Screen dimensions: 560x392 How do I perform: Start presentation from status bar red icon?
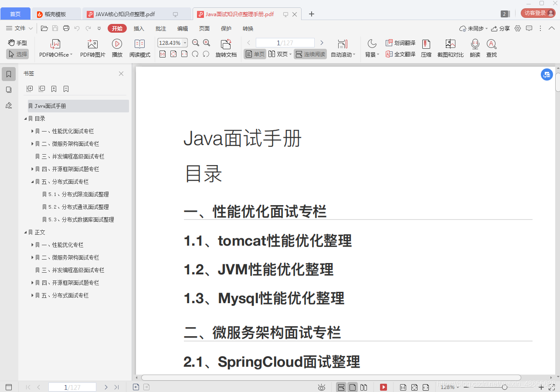click(x=384, y=387)
